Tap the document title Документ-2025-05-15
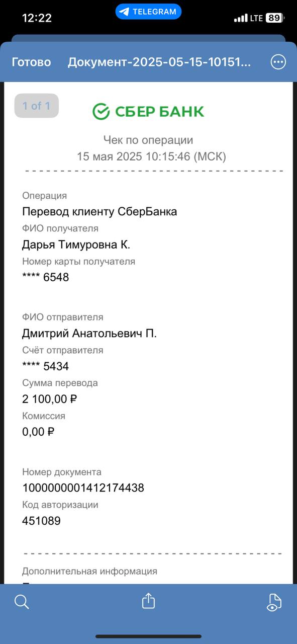The image size is (297, 644). 159,62
